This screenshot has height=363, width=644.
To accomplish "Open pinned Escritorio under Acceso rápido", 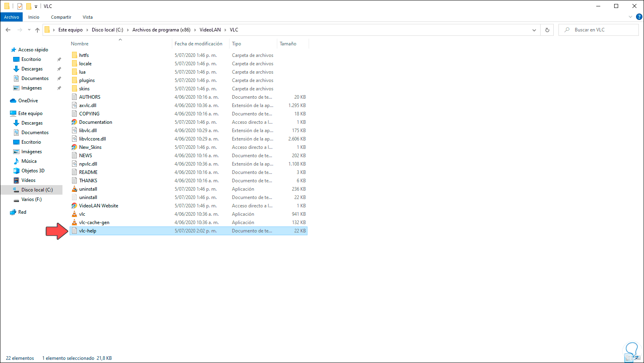I will coord(31,59).
